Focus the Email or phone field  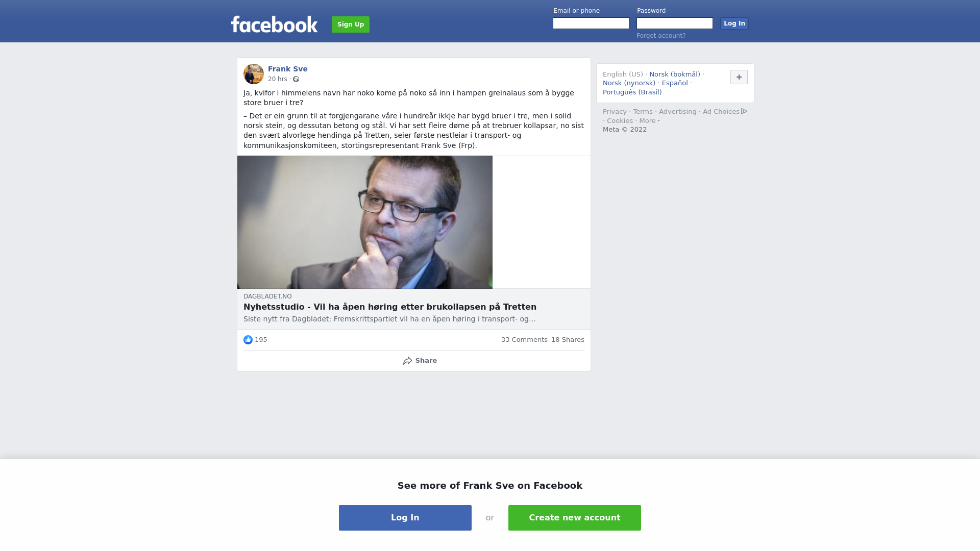(591, 23)
